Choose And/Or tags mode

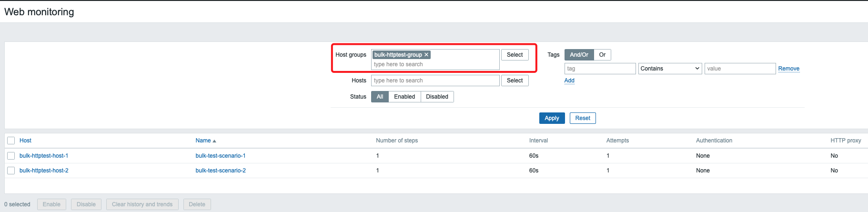click(x=579, y=55)
